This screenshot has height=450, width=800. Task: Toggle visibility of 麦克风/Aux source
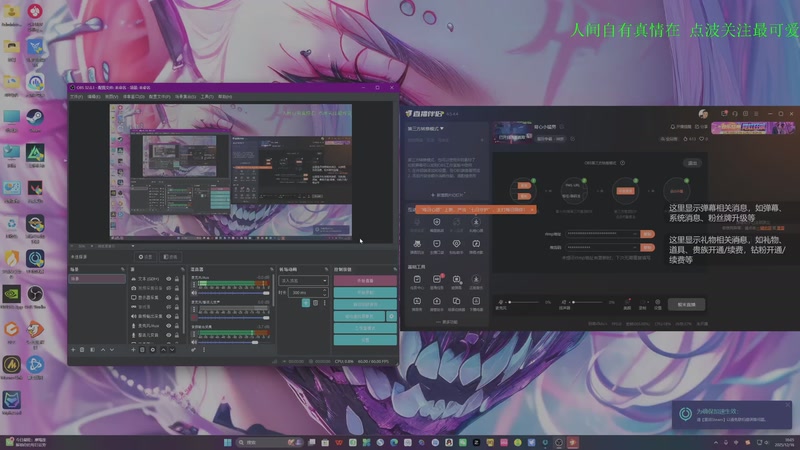169,326
